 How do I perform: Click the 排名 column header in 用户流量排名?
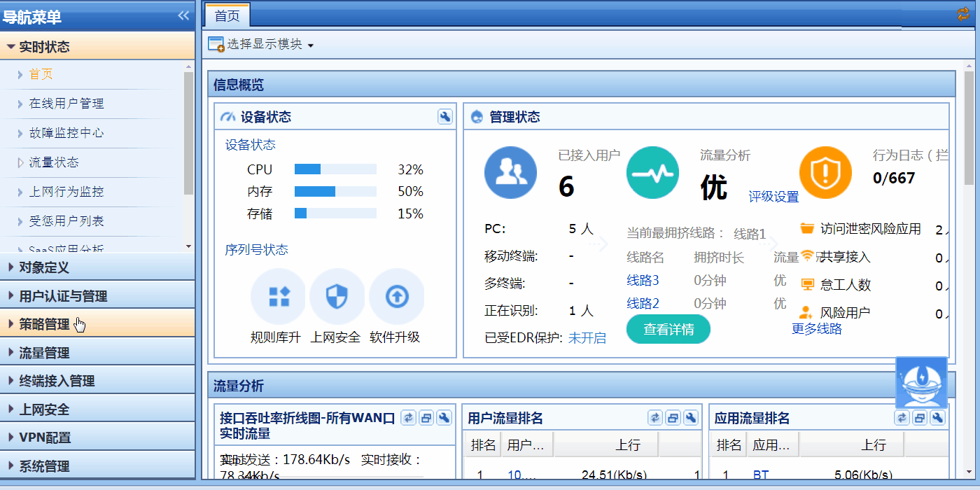483,444
